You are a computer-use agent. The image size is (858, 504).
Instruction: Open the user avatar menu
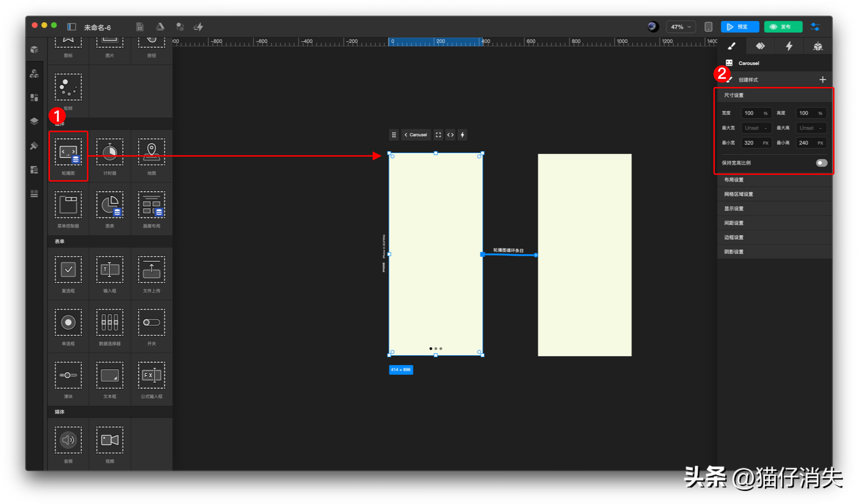point(653,27)
